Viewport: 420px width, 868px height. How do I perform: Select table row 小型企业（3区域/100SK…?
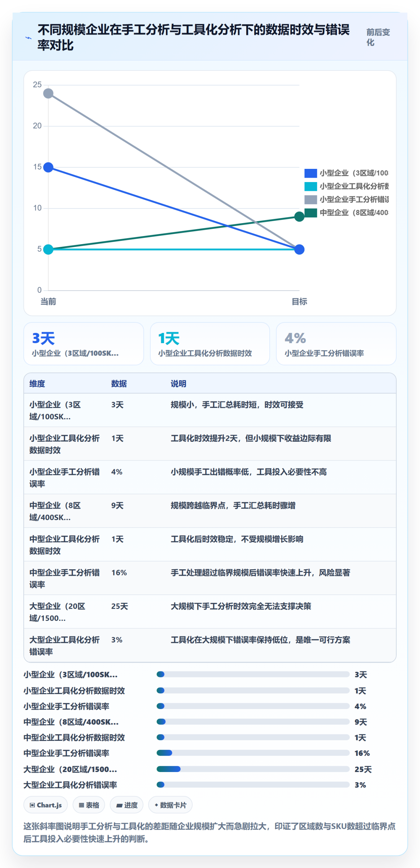[210, 410]
